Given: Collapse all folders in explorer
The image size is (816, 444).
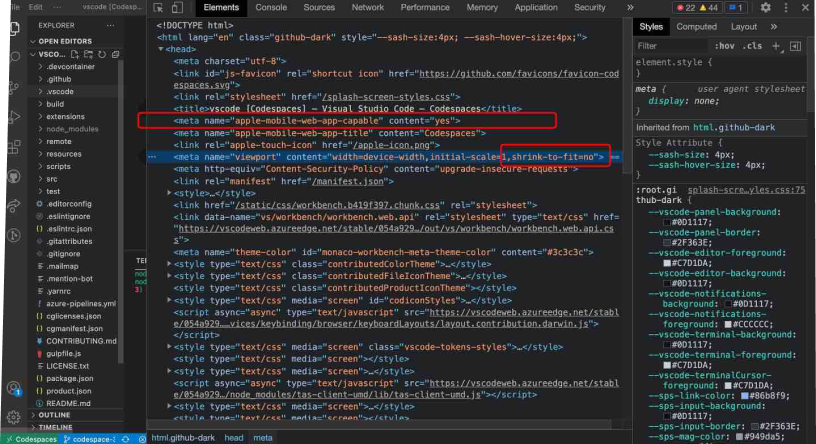Looking at the screenshot, I should click(115, 54).
